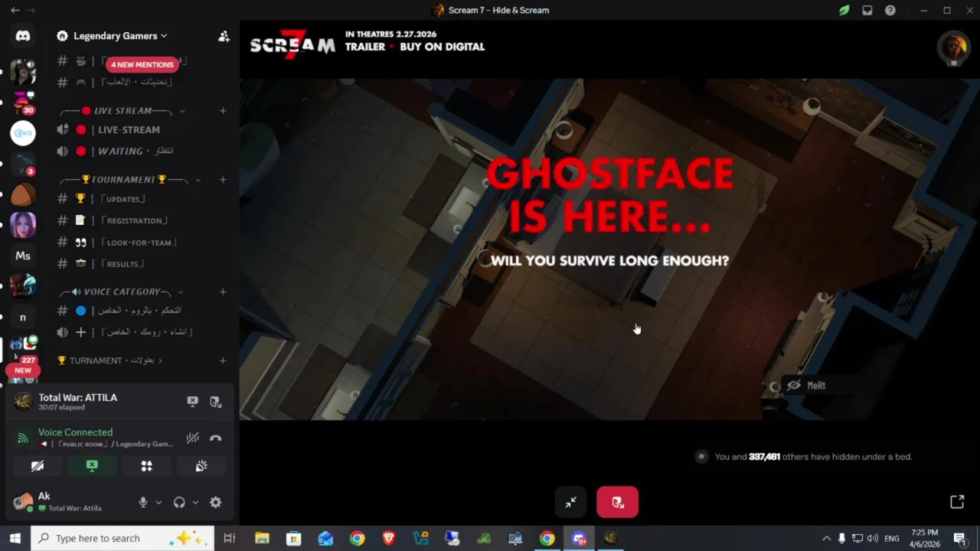Viewport: 980px width, 551px height.
Task: Open the Windows Start menu
Action: click(x=15, y=538)
